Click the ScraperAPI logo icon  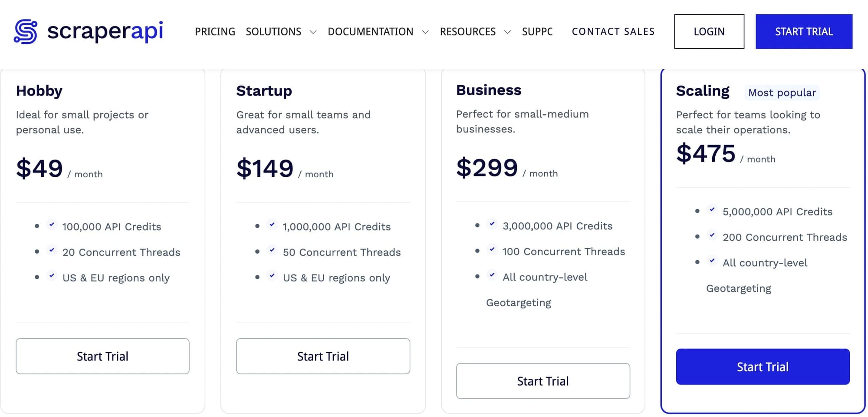[x=25, y=31]
